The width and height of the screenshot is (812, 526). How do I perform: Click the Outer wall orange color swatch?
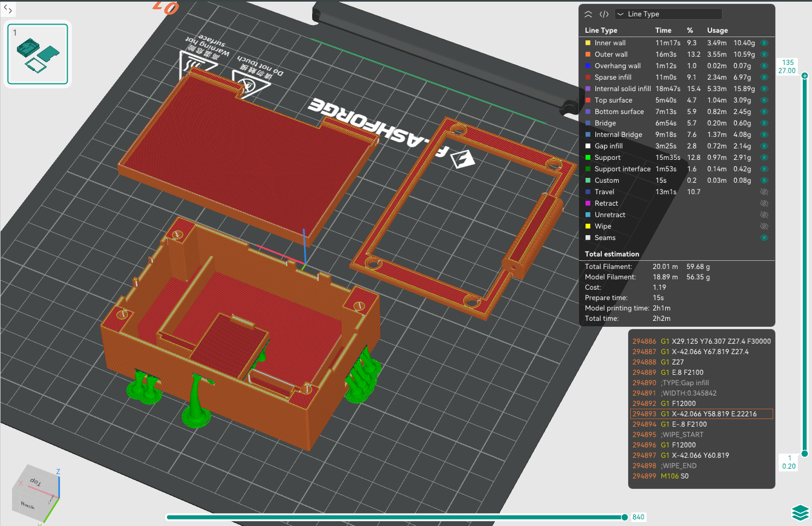(588, 55)
